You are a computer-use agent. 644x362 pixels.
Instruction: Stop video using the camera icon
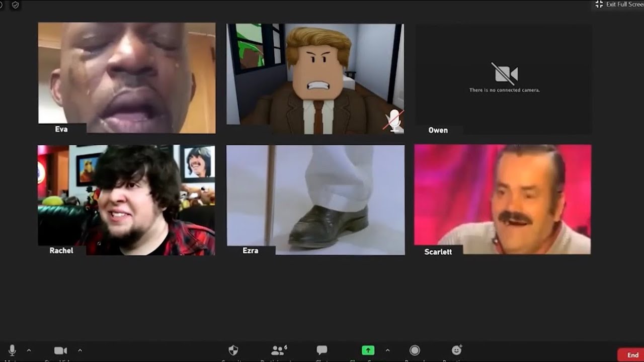tap(60, 350)
